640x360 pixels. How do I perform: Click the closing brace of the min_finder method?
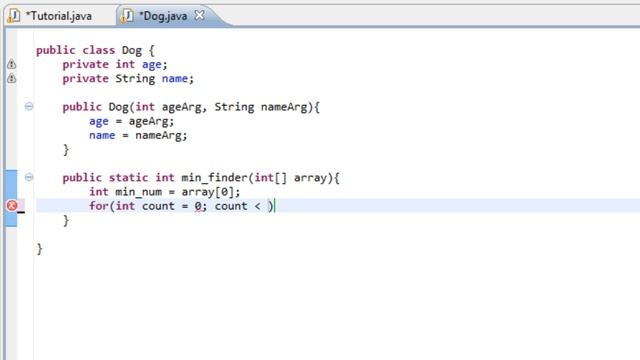pos(66,221)
